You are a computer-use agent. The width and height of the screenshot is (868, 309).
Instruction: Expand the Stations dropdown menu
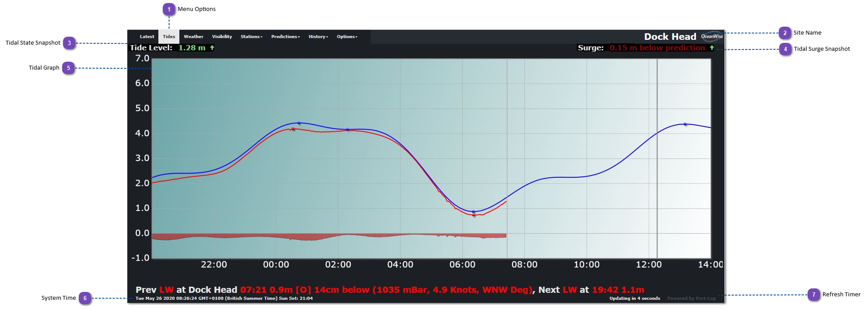(251, 37)
